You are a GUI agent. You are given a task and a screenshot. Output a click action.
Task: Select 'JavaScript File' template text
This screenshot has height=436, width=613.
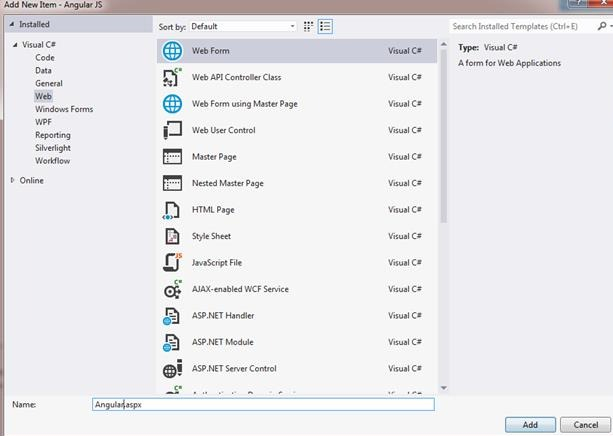tap(217, 263)
